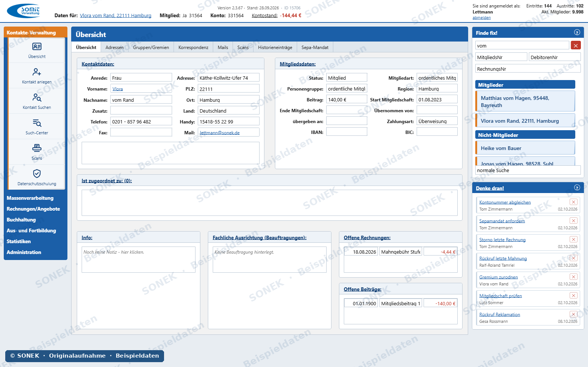Expand the Administration menu section
This screenshot has width=588, height=367.
(x=24, y=252)
